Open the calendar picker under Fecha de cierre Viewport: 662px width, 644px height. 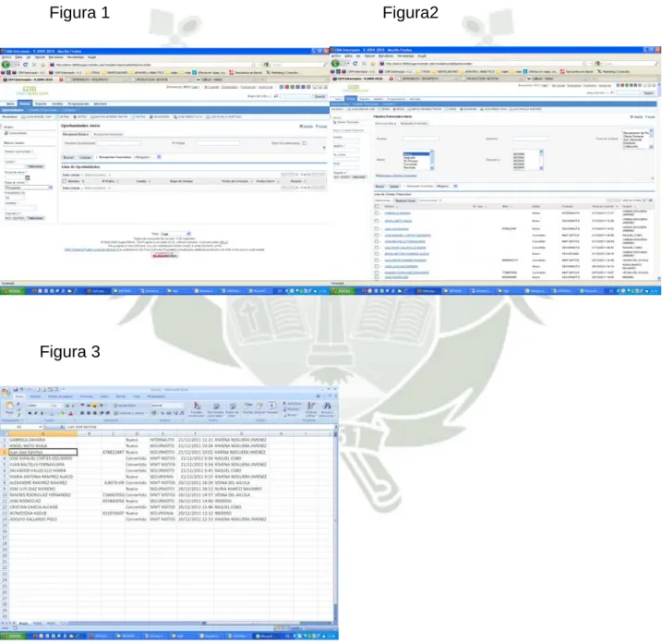28,178
